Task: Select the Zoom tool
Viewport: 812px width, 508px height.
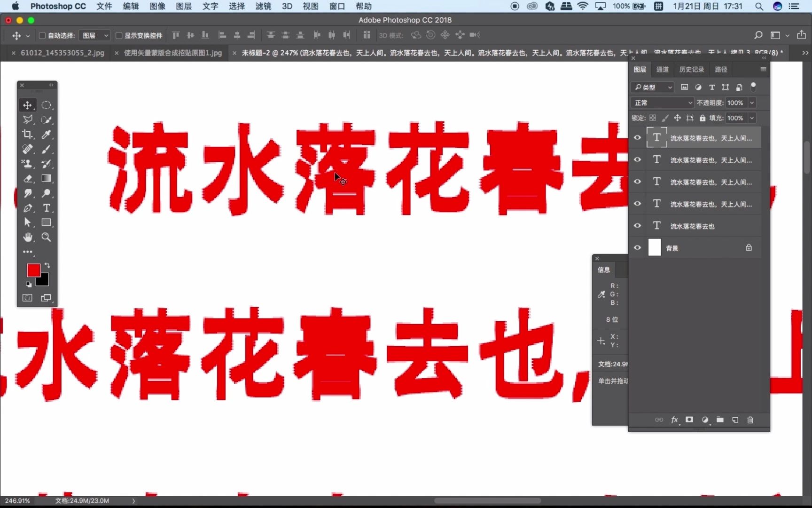Action: (x=47, y=237)
